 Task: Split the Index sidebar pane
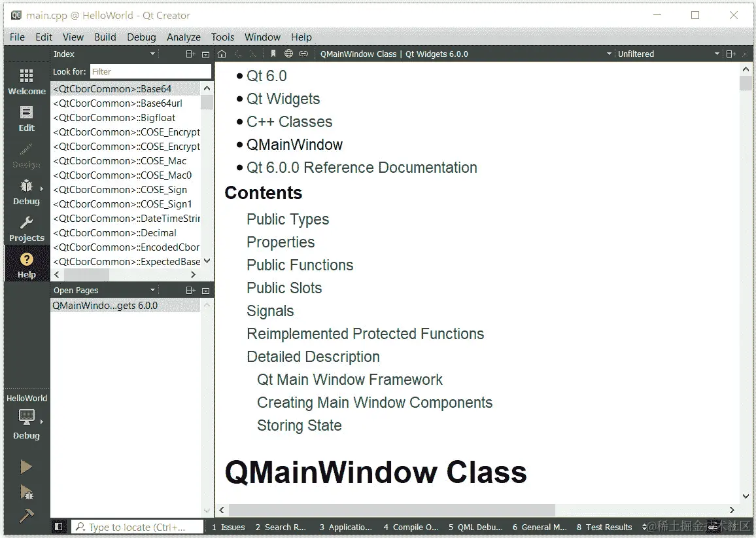click(191, 54)
